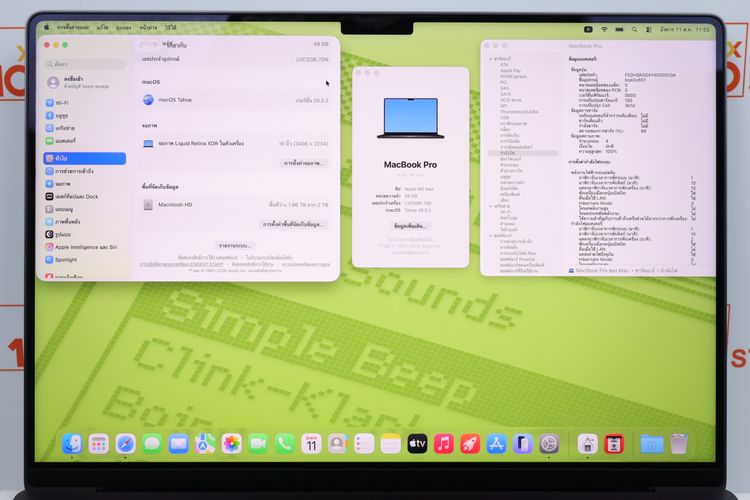Collapse the Hardware section in System Information
Viewport: 750px width, 500px height.
[x=491, y=58]
